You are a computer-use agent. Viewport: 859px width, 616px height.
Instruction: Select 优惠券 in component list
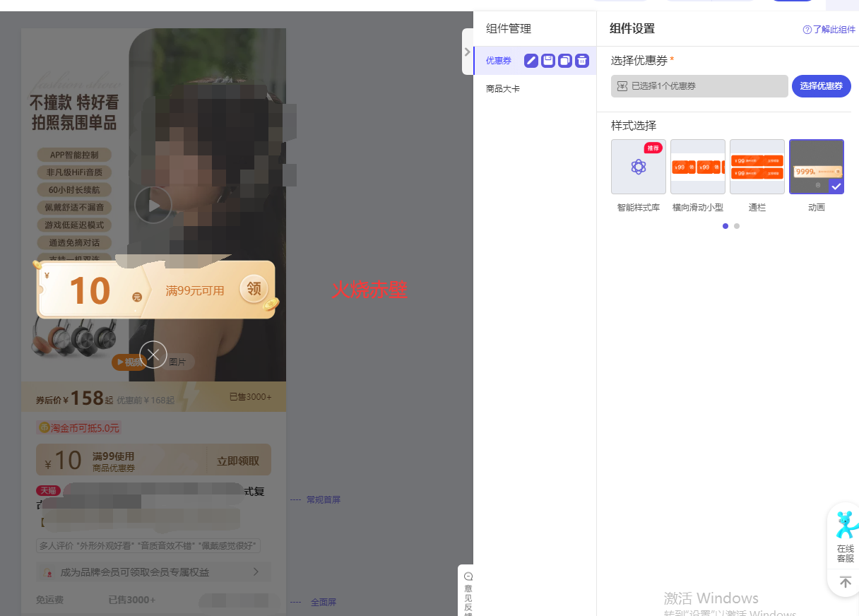click(x=499, y=61)
